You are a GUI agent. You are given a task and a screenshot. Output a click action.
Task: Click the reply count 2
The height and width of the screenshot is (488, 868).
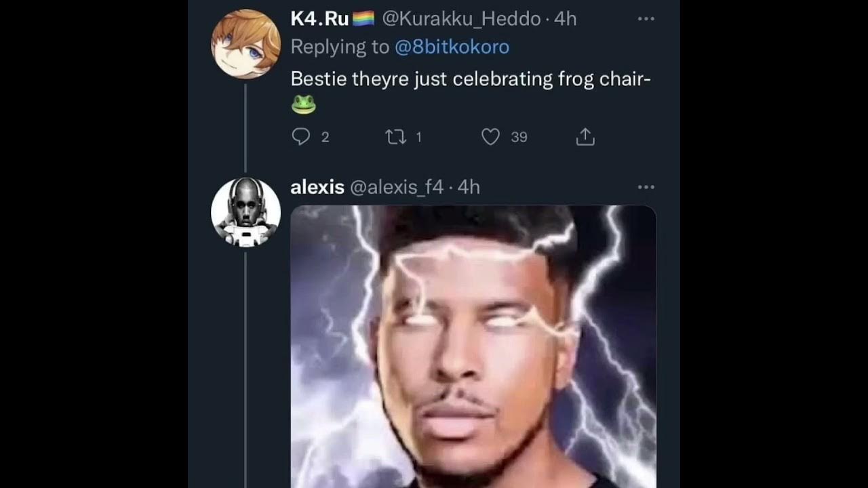[325, 137]
